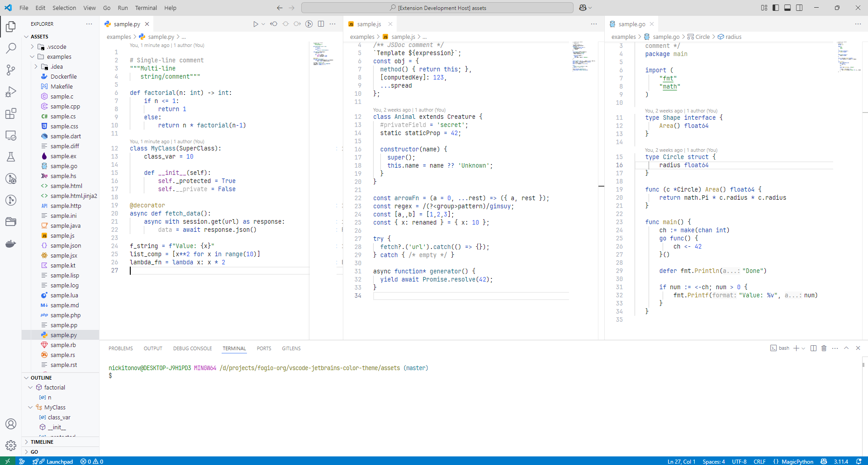This screenshot has width=868, height=465.
Task: Open Run and Debug view
Action: coord(11,92)
